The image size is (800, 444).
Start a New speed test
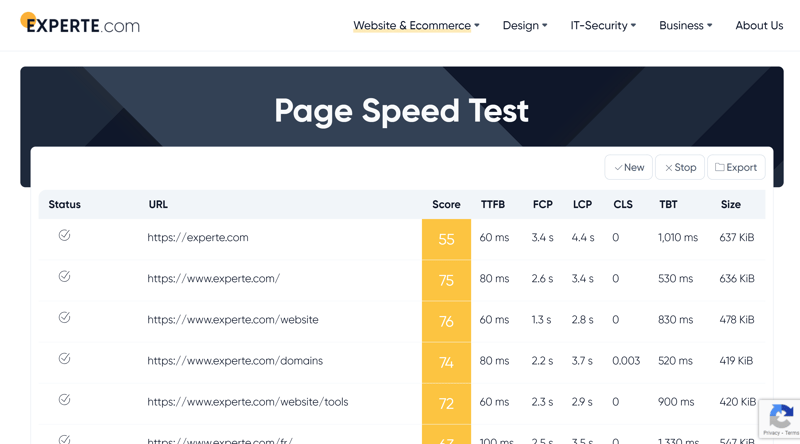click(629, 167)
